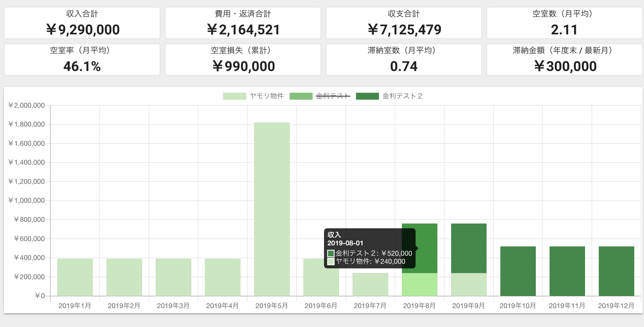
Task: Click the 空室率（月平均）46.1% card
Action: click(x=82, y=60)
